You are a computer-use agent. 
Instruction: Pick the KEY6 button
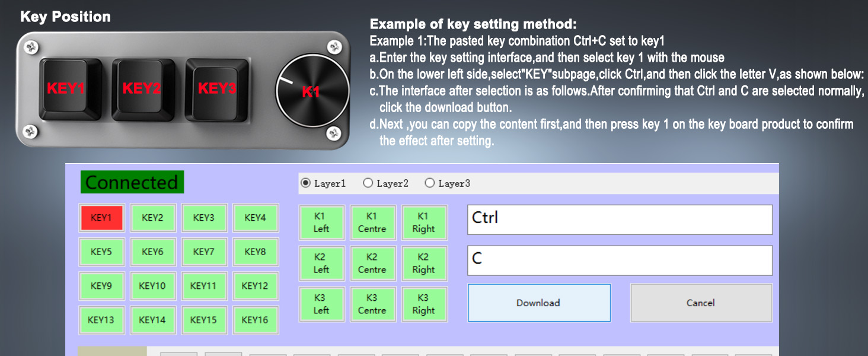coord(152,252)
